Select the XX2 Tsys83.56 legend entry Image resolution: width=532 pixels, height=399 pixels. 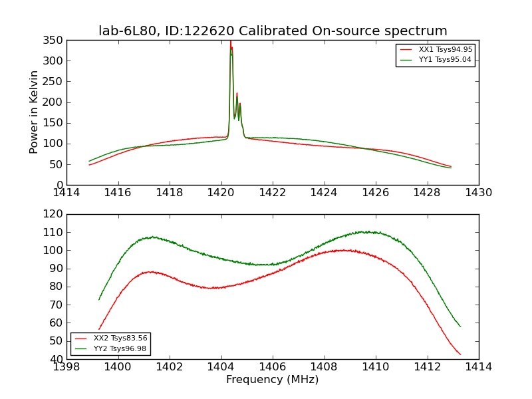click(111, 338)
